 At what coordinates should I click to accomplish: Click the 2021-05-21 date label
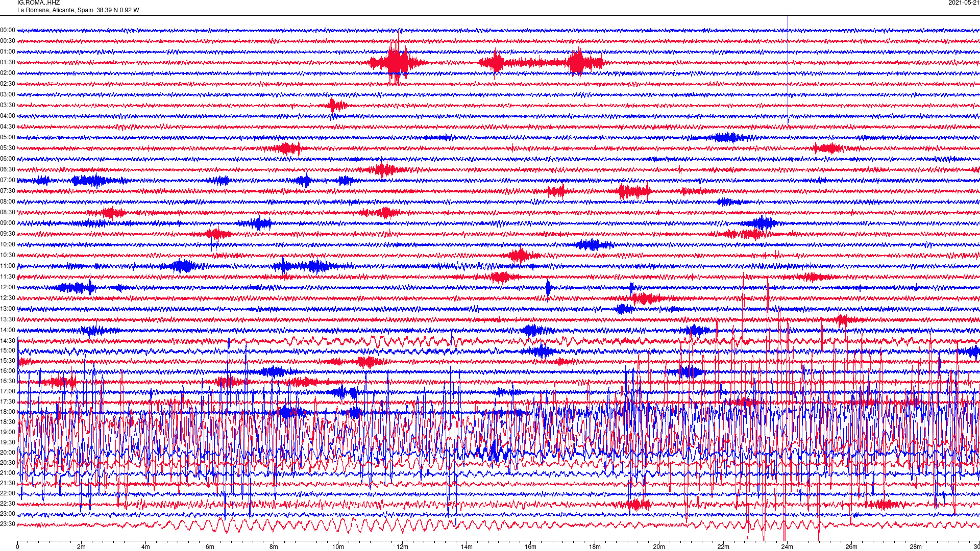964,3
